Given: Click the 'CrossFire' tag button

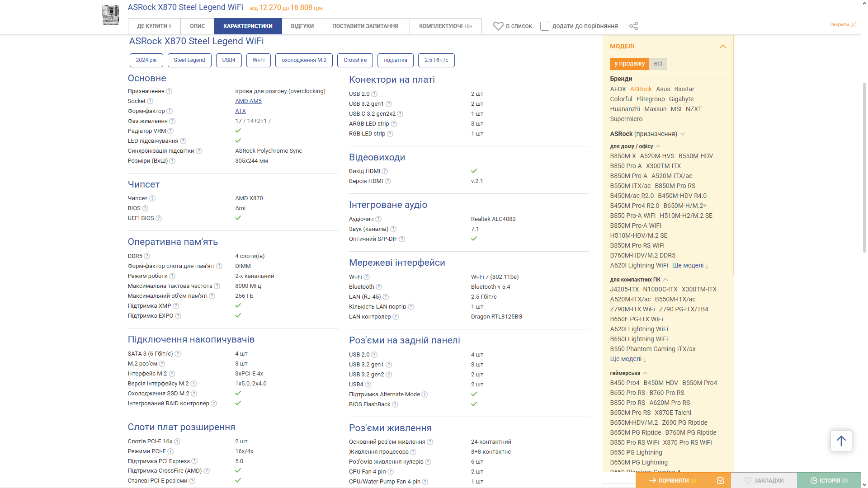Looking at the screenshot, I should pyautogui.click(x=355, y=60).
